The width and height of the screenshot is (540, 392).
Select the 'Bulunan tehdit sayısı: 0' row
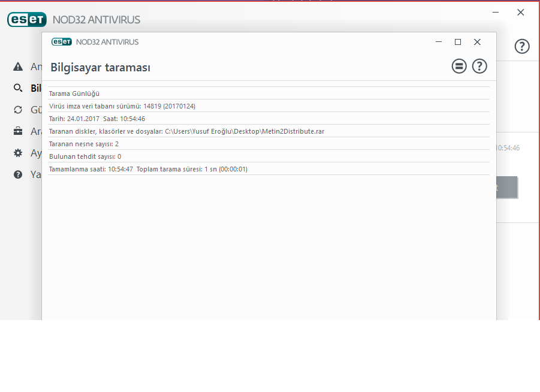pos(269,156)
